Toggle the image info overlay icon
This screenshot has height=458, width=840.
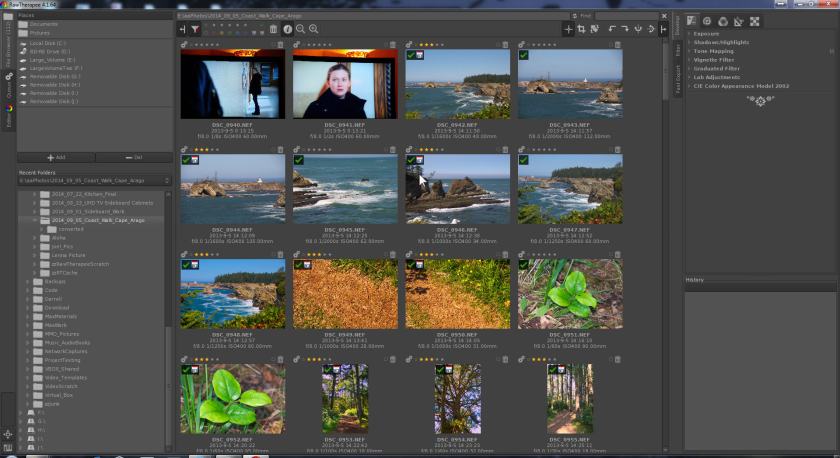pos(287,29)
